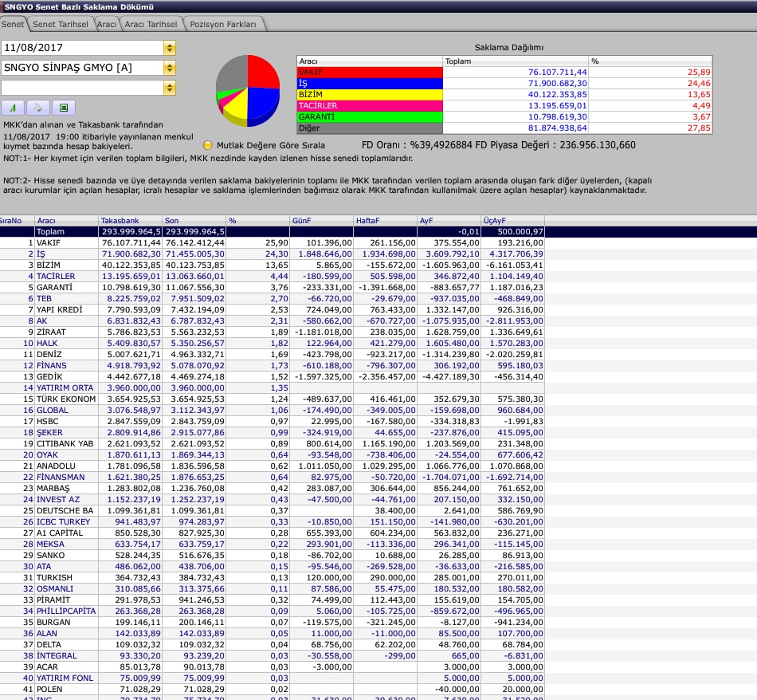The height and width of the screenshot is (700, 757).
Task: Switch to the Senet tab
Action: [13, 24]
